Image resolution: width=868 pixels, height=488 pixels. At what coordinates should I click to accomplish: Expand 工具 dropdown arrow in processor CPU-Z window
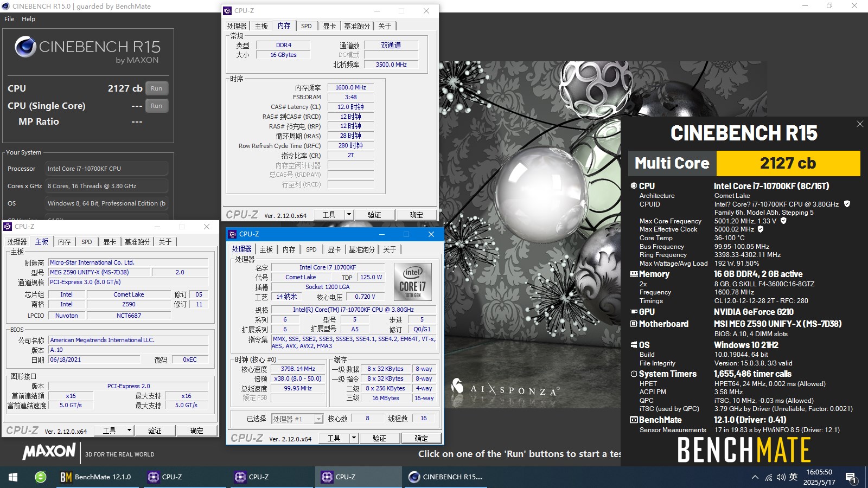point(354,438)
